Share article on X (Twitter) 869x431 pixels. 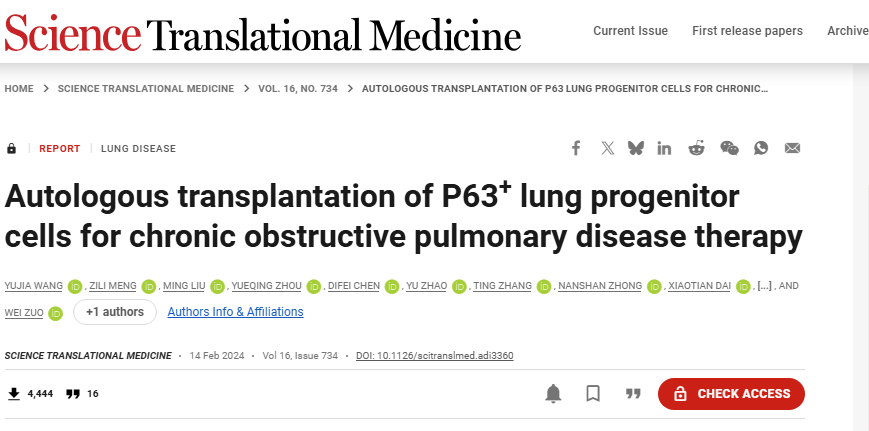click(x=608, y=148)
